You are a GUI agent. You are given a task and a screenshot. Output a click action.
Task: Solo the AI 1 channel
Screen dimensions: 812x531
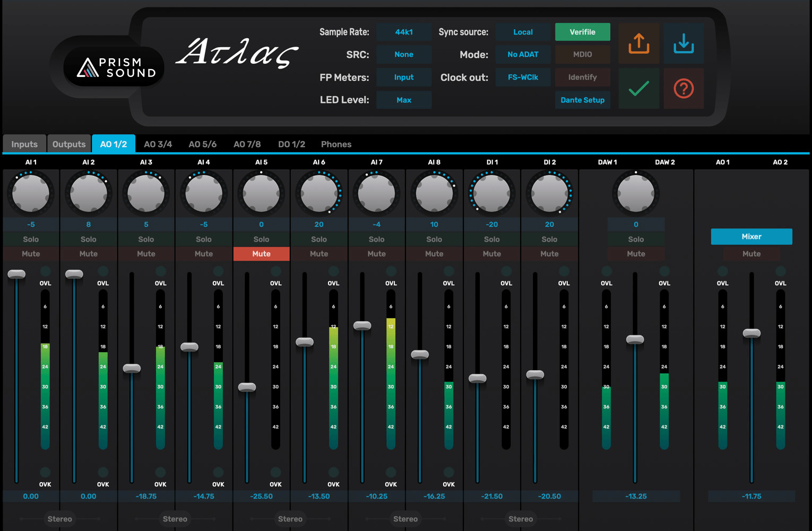(x=31, y=239)
